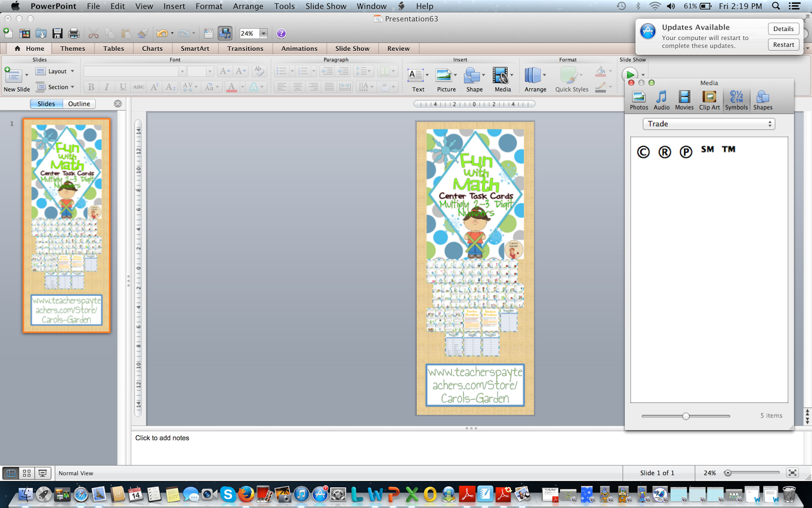Open the Arrange menu in menu bar
Viewport: 812px width, 508px height.
(x=248, y=6)
